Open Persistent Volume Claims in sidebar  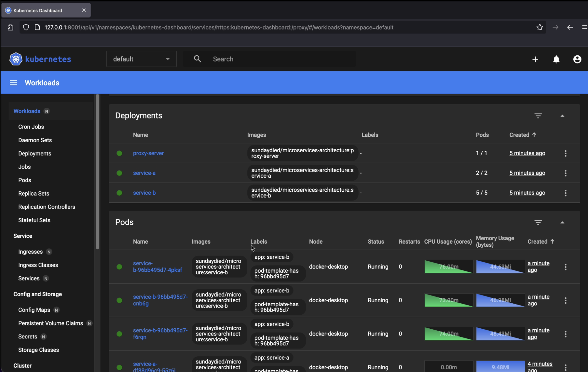(51, 323)
